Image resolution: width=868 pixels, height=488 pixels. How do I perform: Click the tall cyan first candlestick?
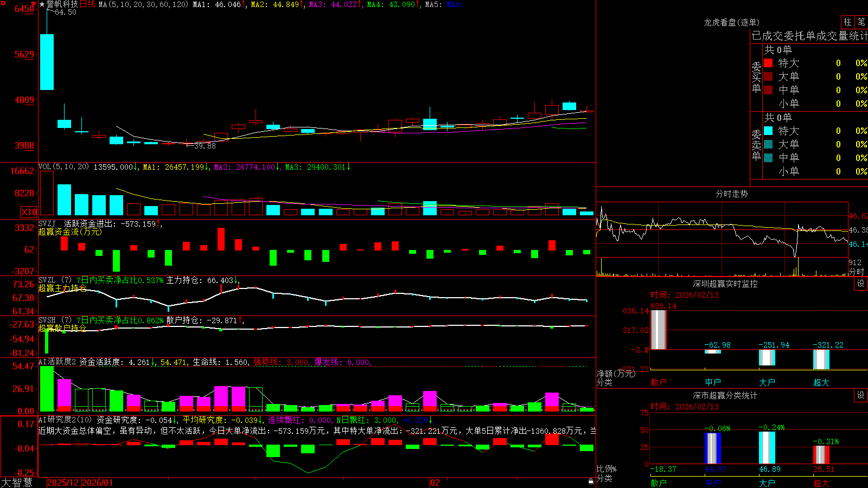[47, 62]
